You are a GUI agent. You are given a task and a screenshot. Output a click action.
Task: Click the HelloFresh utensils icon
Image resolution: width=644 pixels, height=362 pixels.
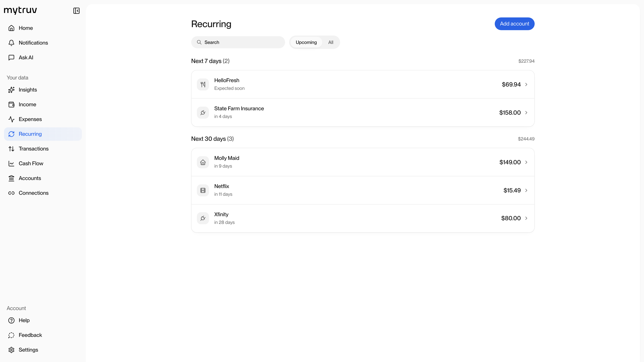pyautogui.click(x=203, y=84)
